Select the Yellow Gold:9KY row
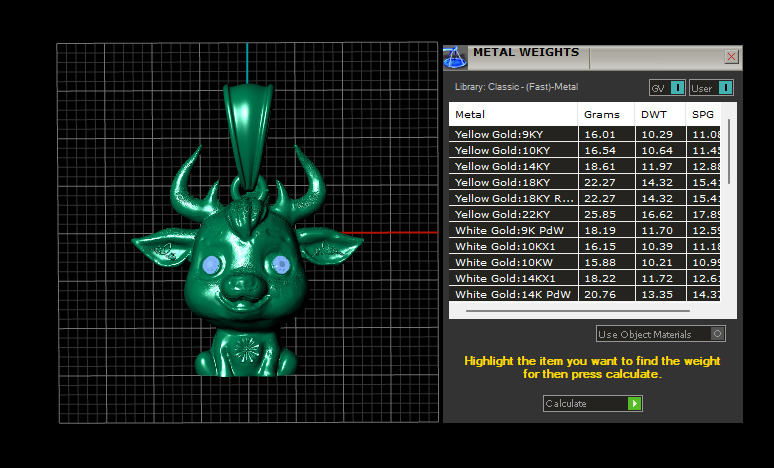This screenshot has height=468, width=774. coord(584,134)
